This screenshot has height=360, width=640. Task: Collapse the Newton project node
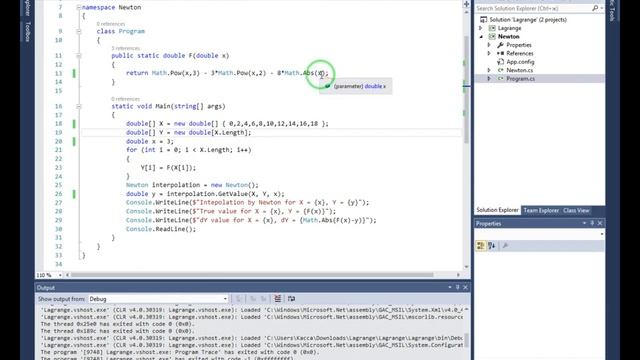point(481,36)
